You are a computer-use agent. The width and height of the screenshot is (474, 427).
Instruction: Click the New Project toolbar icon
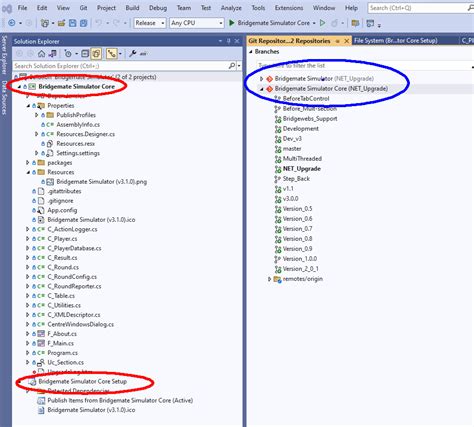(x=44, y=23)
